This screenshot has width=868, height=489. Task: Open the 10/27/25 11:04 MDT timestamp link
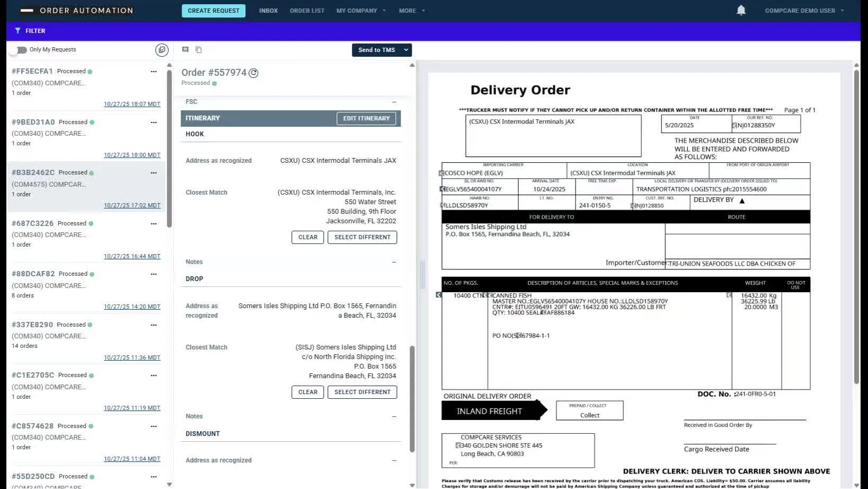[x=132, y=459]
